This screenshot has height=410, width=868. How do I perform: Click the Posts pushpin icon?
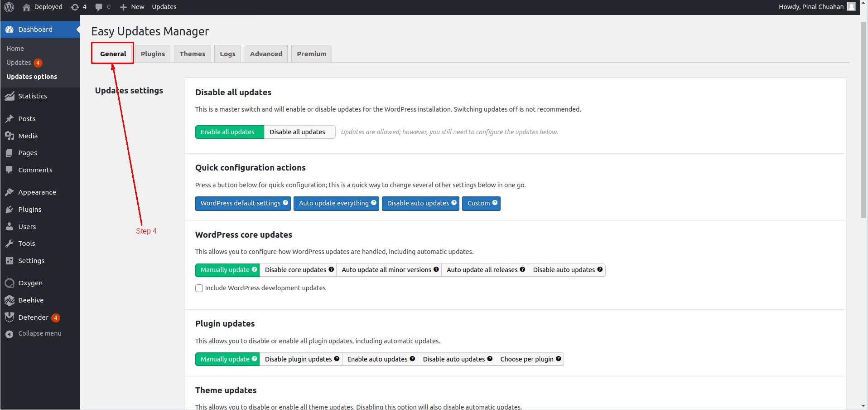click(10, 119)
